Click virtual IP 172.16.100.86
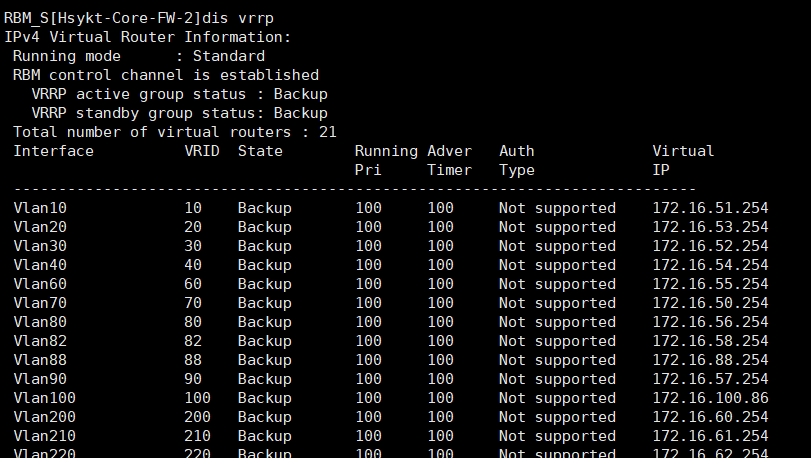The height and width of the screenshot is (458, 811). click(710, 398)
